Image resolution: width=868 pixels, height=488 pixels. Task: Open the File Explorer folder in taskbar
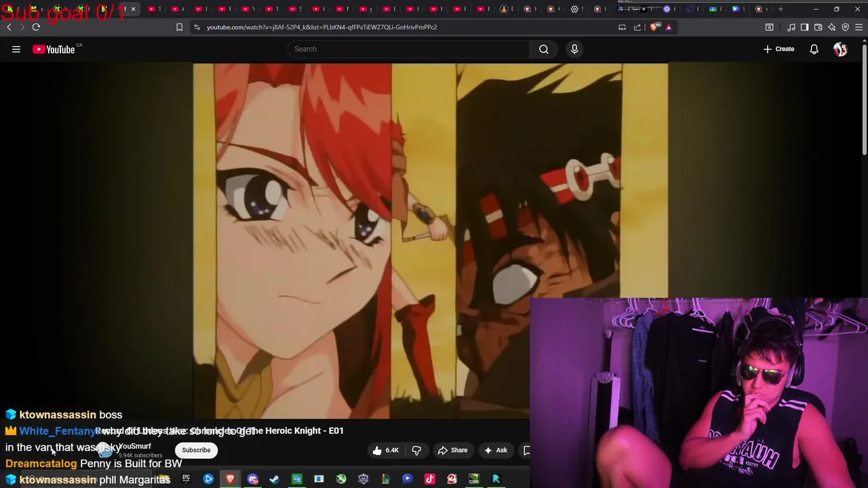coord(163,479)
